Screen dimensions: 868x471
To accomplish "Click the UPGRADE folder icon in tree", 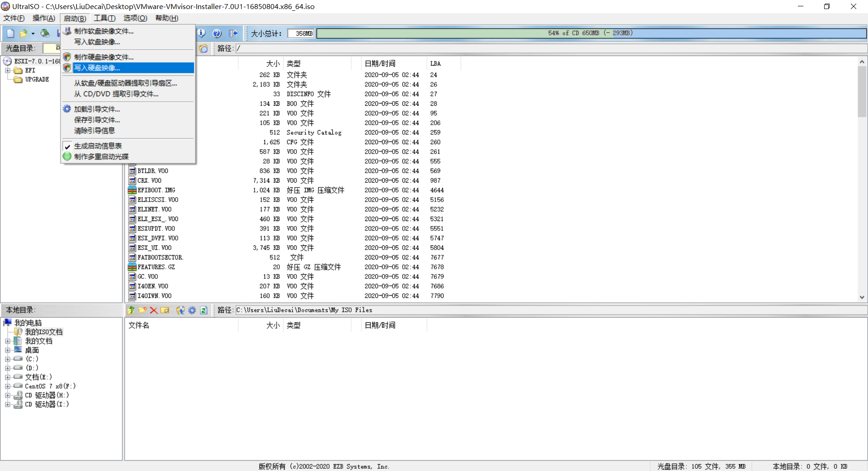I will [x=18, y=80].
